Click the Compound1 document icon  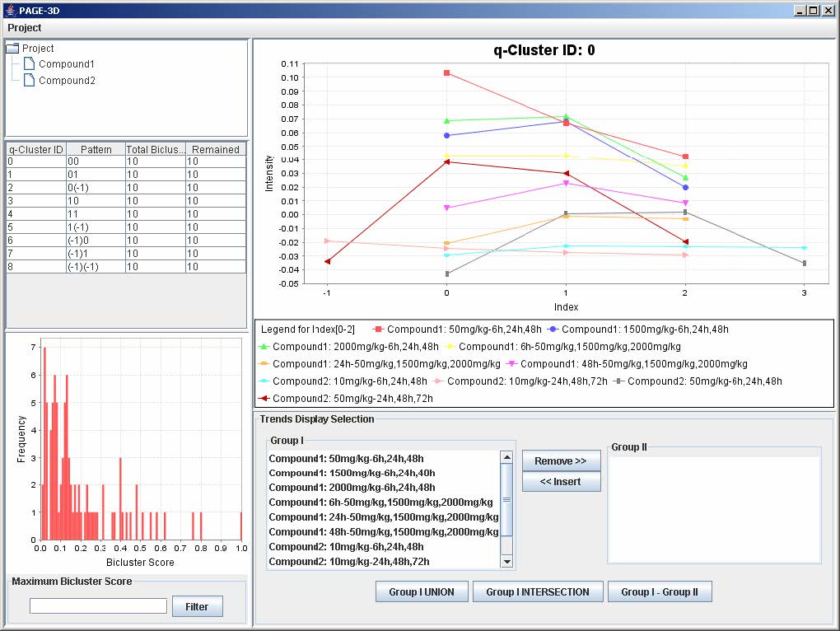(x=29, y=64)
